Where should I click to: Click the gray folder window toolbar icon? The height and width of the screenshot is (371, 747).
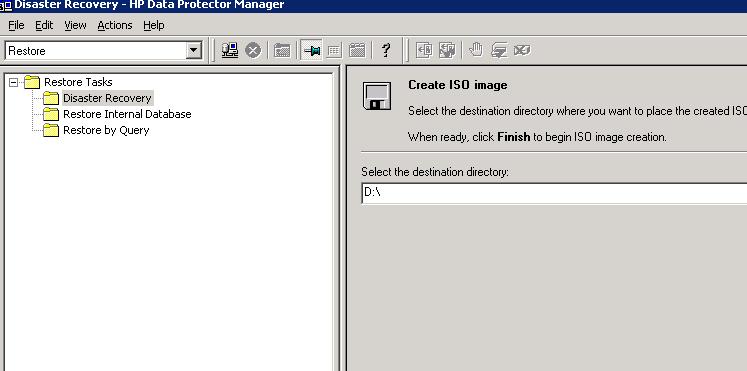point(282,50)
